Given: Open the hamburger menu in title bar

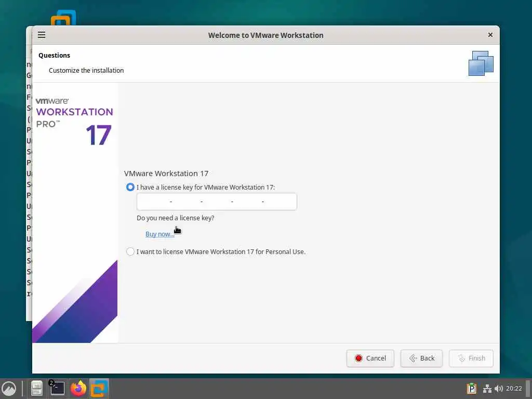Looking at the screenshot, I should click(x=42, y=35).
